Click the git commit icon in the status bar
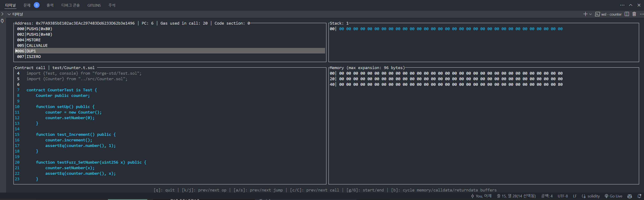 (473, 196)
